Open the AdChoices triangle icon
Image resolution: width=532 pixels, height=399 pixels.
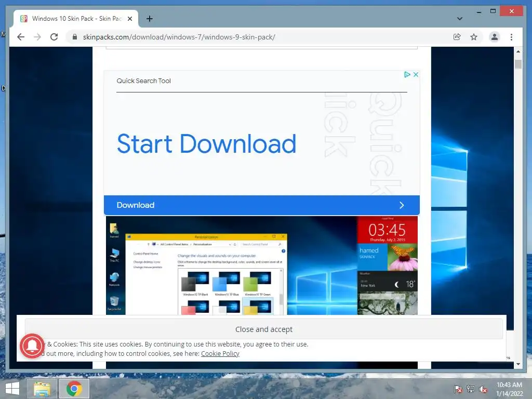(x=407, y=74)
